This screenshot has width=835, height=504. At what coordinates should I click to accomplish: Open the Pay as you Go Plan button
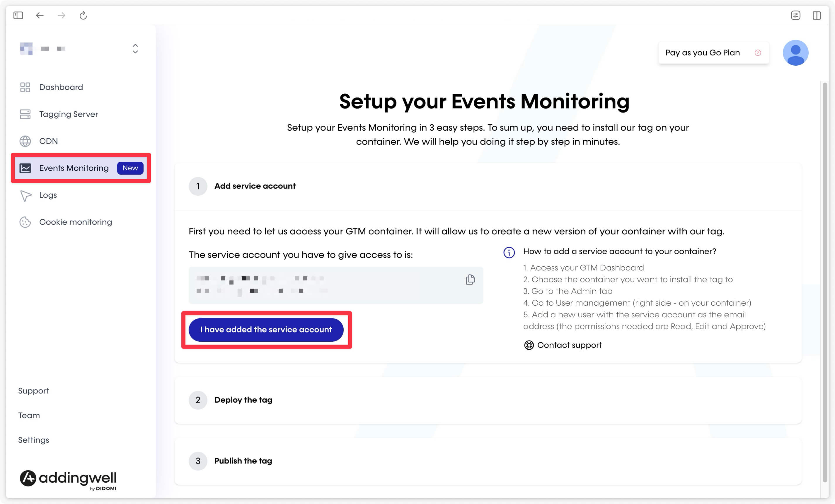click(x=713, y=52)
